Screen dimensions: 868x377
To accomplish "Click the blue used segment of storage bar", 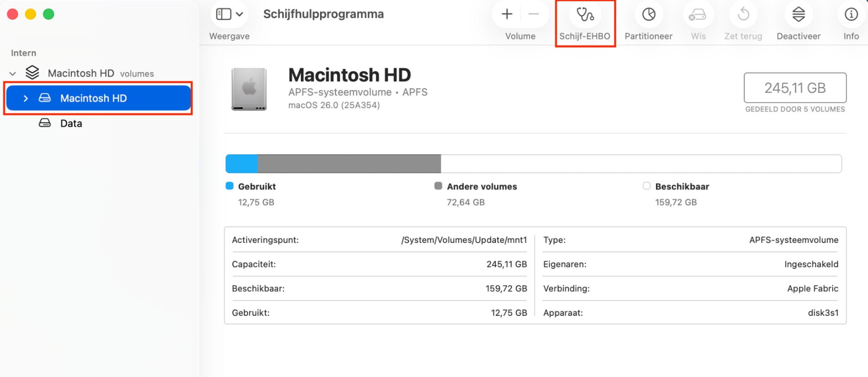I will coord(241,164).
